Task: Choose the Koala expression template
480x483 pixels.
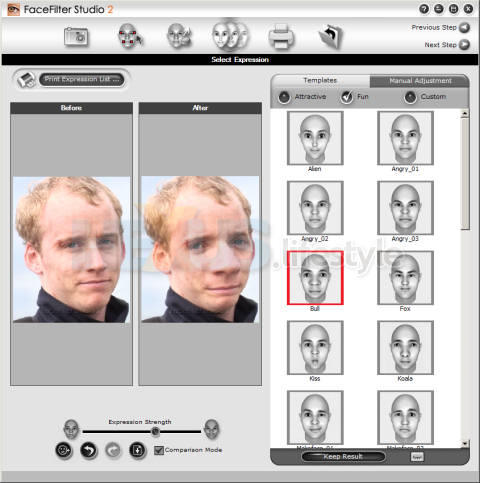Action: click(x=405, y=348)
